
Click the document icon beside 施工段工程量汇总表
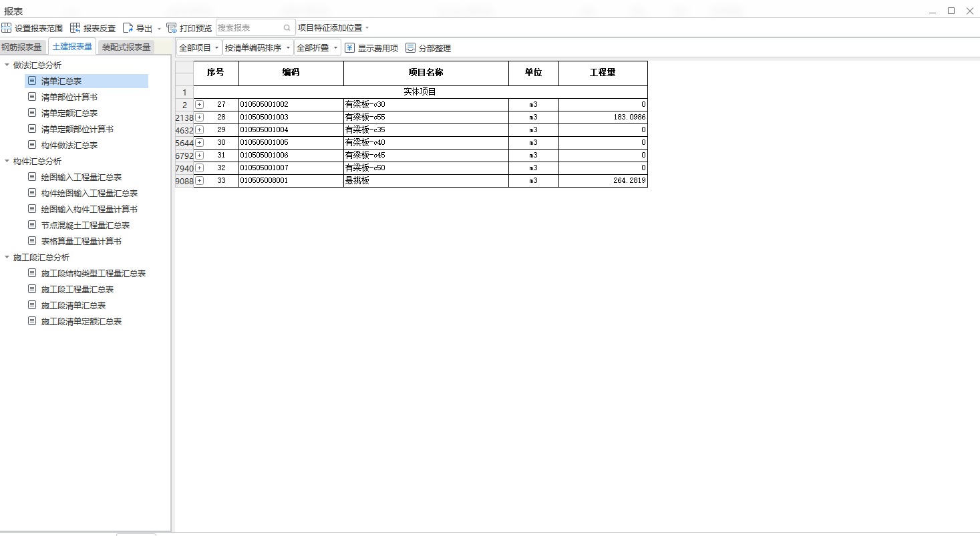coord(32,289)
